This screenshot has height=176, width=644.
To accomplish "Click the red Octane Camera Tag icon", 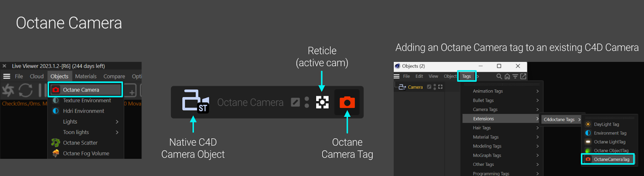I will point(347,102).
